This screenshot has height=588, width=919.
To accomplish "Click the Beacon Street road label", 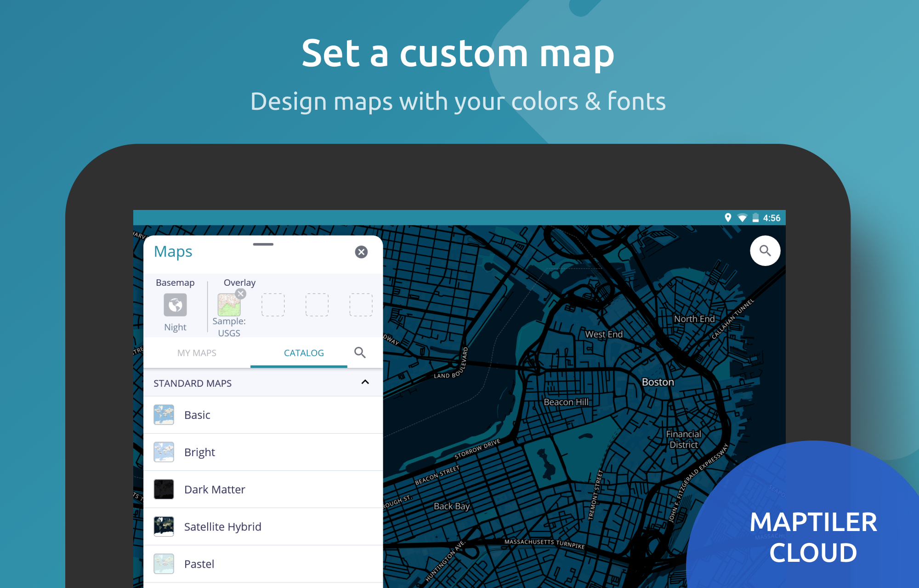I will pyautogui.click(x=437, y=475).
